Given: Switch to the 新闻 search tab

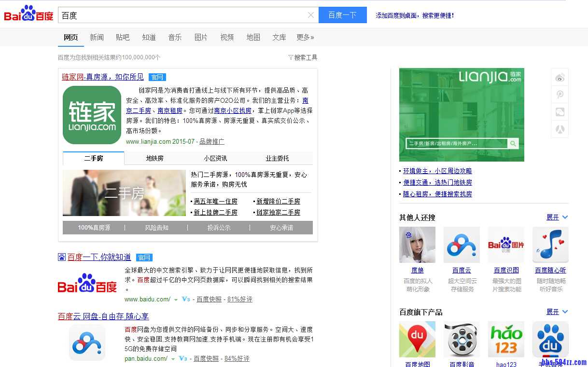Looking at the screenshot, I should point(97,37).
